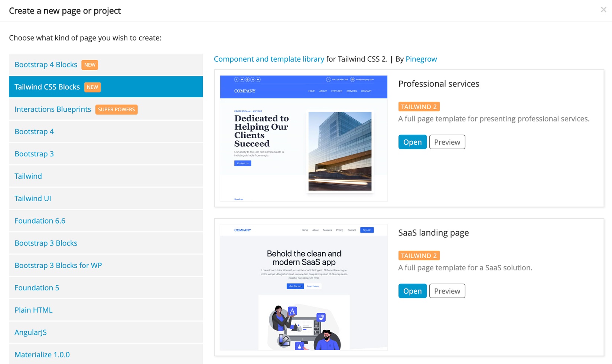Preview the SaaS landing page template
Viewport: 612px width, 364px height.
[447, 291]
